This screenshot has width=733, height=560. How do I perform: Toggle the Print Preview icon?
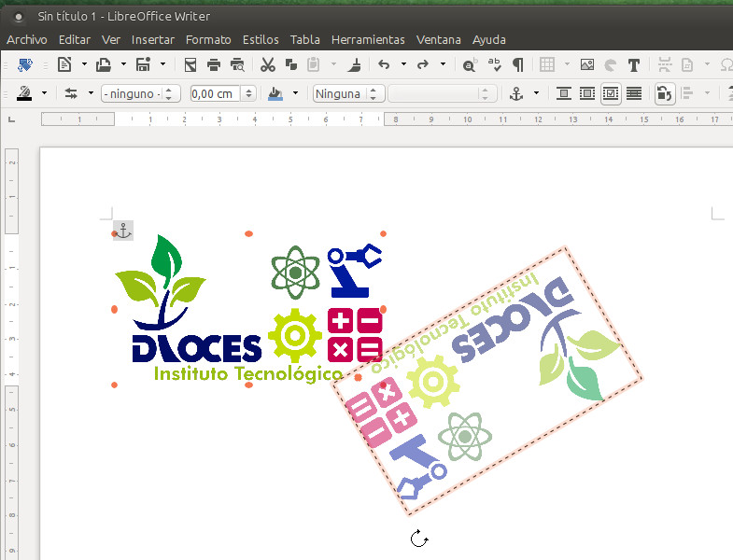[237, 64]
